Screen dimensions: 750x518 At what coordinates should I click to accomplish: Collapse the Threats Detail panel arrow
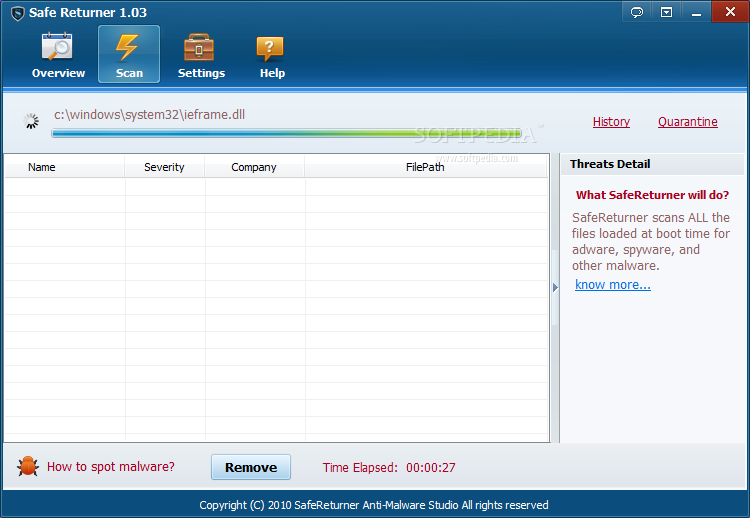tap(555, 287)
